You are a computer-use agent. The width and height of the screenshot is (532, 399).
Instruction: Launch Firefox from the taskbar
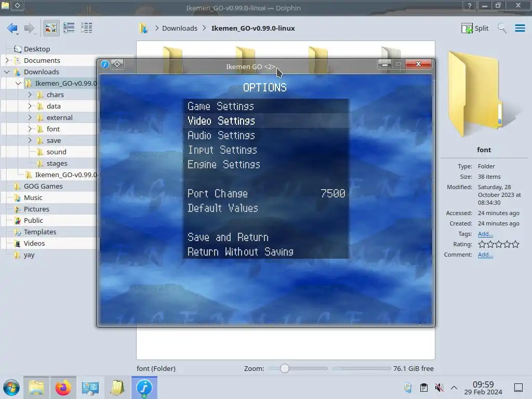[x=63, y=388]
